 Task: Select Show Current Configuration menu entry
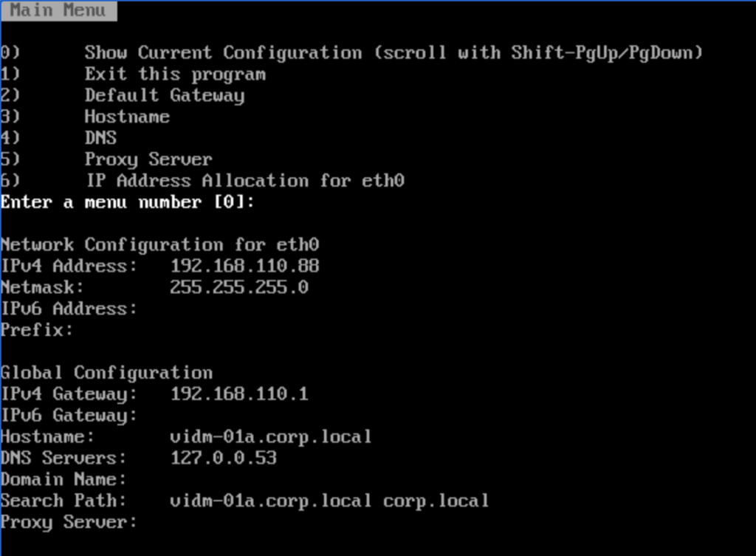point(393,53)
